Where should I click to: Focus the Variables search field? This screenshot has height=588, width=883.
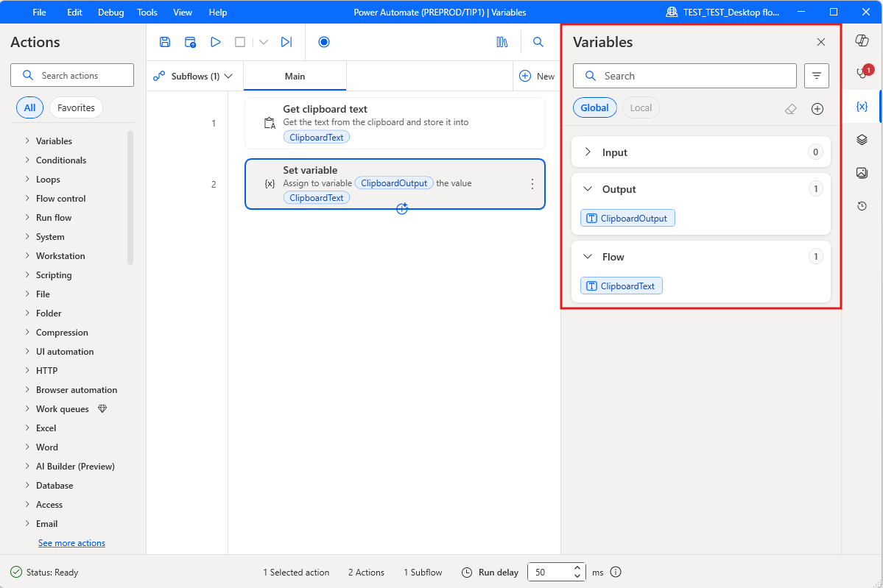click(x=685, y=76)
